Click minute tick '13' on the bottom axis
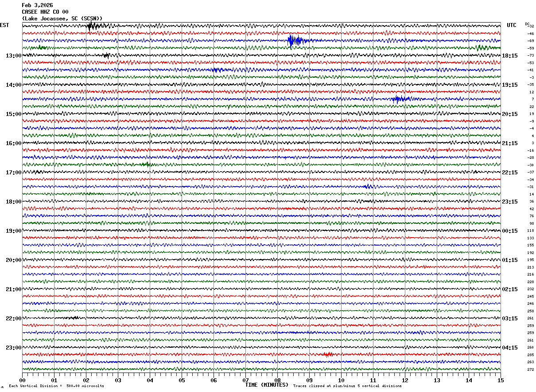This screenshot has height=392, width=536. pyautogui.click(x=437, y=380)
